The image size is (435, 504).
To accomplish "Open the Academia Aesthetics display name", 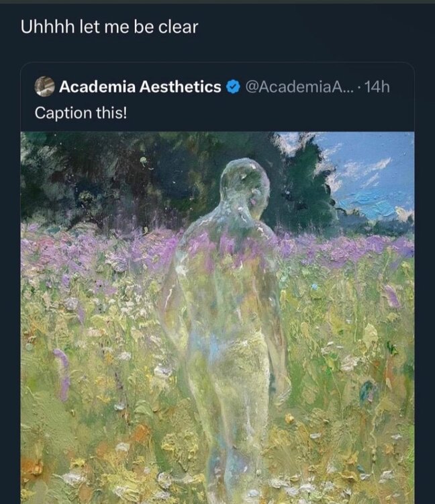I will [x=140, y=87].
